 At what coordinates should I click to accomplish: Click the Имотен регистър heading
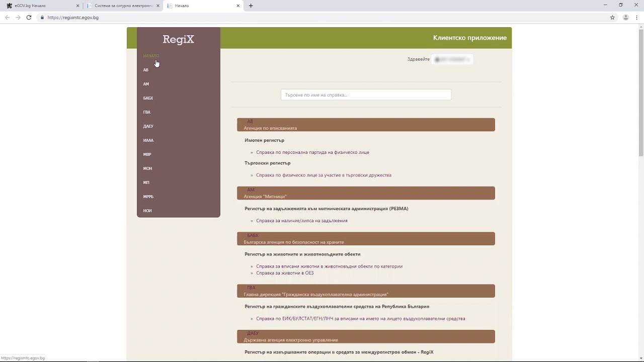(264, 140)
